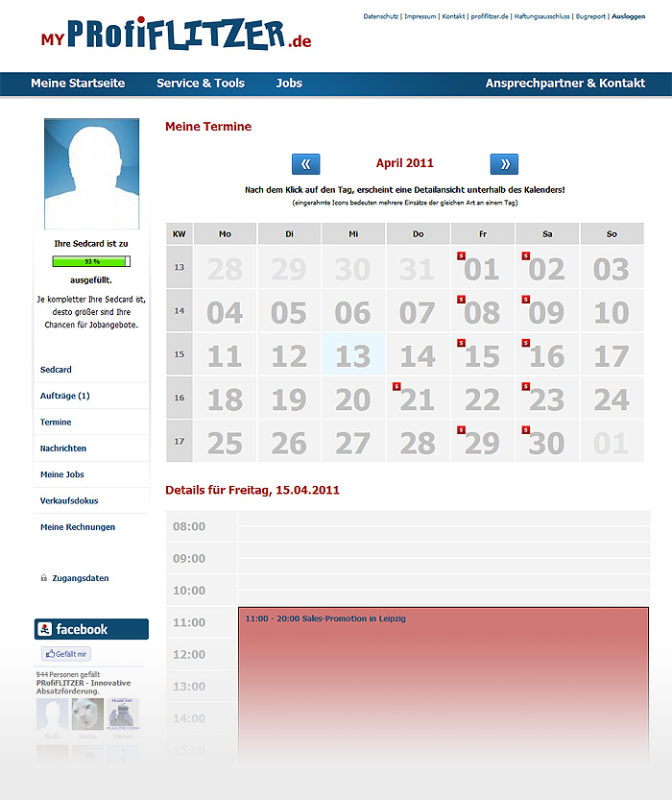Select the 11:00 - 20:00 Sales-Promotion in Leipzig entry
Viewport: 672px width, 800px height.
444,684
